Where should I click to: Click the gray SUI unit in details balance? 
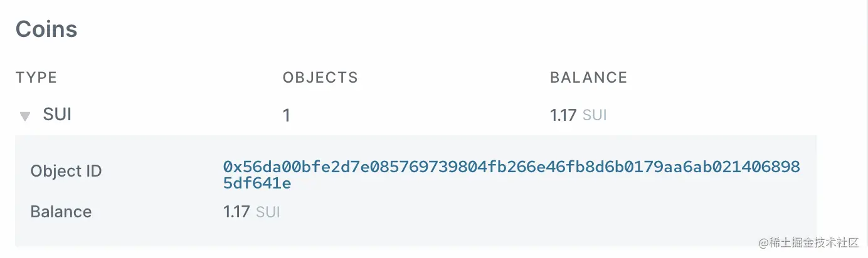click(268, 212)
